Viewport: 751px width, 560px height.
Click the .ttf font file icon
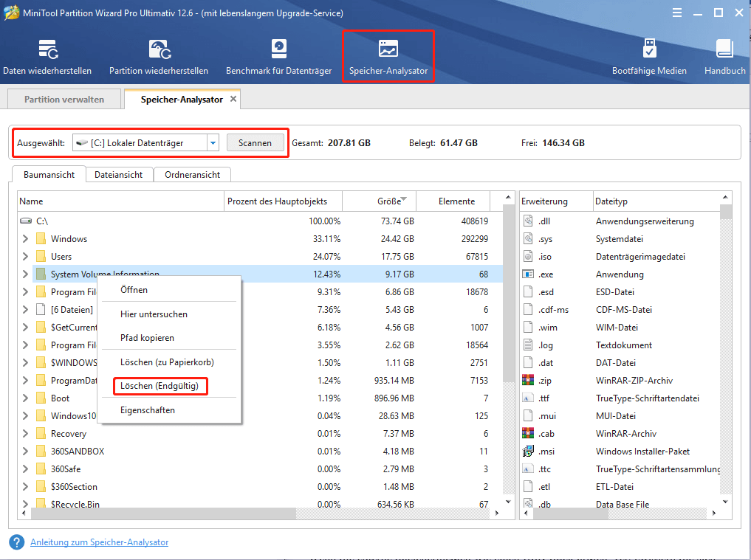coord(528,398)
